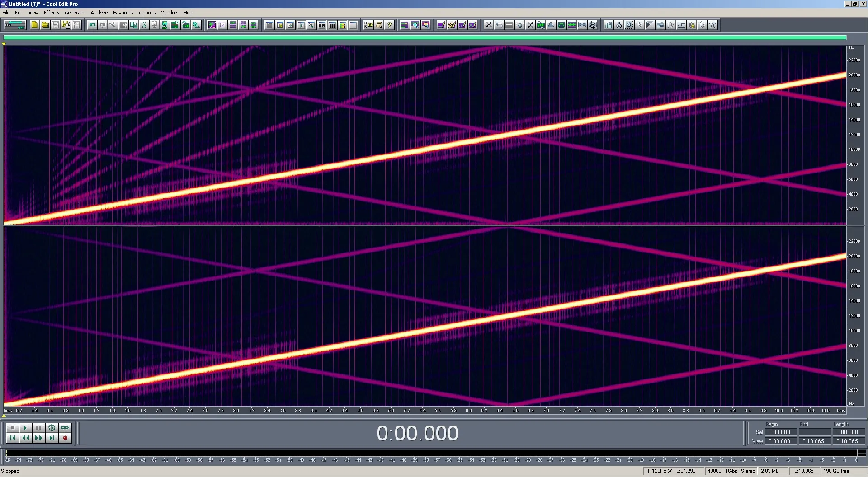Viewport: 868px width, 477px height.
Task: Click the level meter bar at -30 dB
Action: coord(517,453)
